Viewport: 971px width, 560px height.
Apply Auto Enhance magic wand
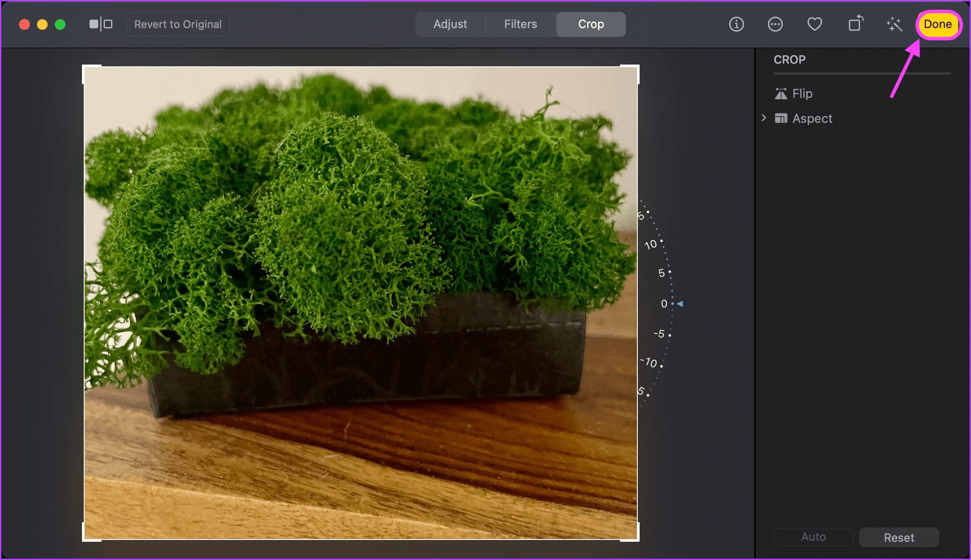(x=894, y=24)
